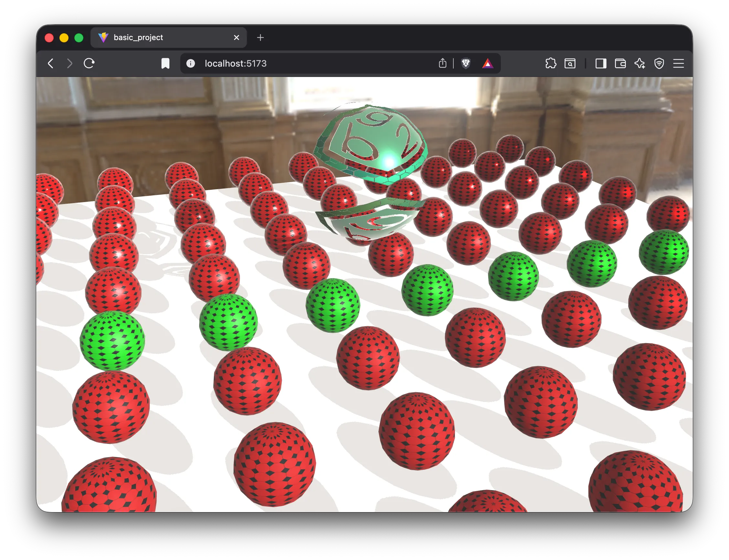This screenshot has width=729, height=560.
Task: Open the hamburger main menu
Action: [678, 63]
